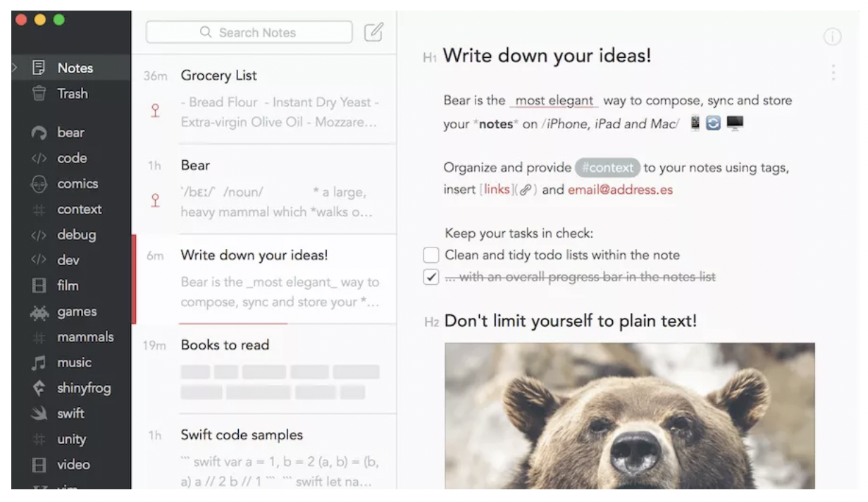Screen dimensions: 868x502
Task: Click the H1 heading marker
Action: 430,58
